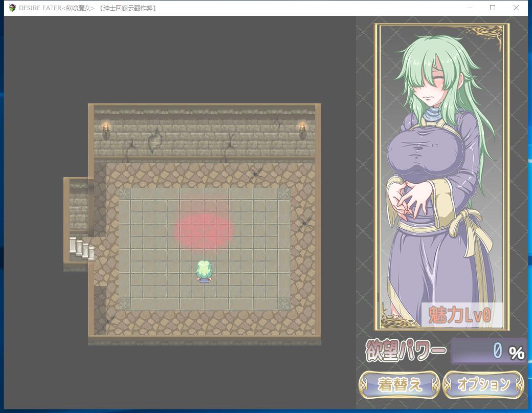This screenshot has width=532, height=413.
Task: Open the 着替え costume change menu
Action: click(399, 384)
